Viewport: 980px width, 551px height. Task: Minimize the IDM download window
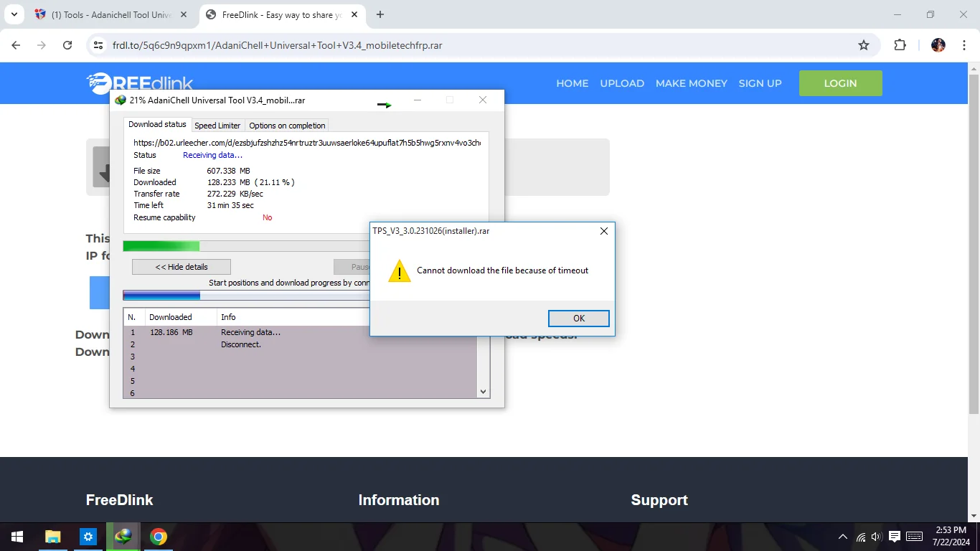[x=418, y=100]
